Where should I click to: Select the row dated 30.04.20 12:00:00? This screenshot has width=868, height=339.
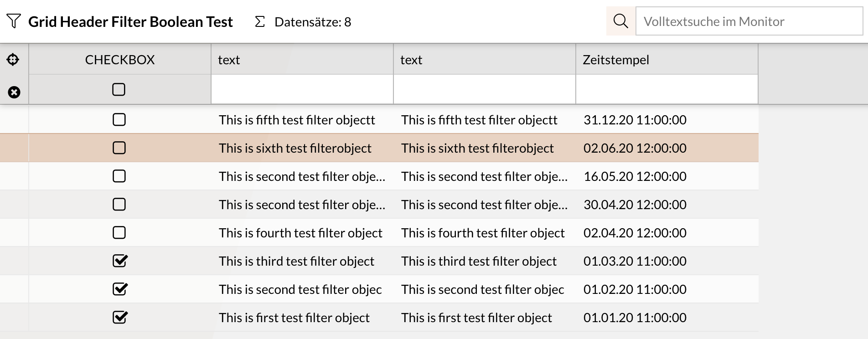tap(635, 205)
